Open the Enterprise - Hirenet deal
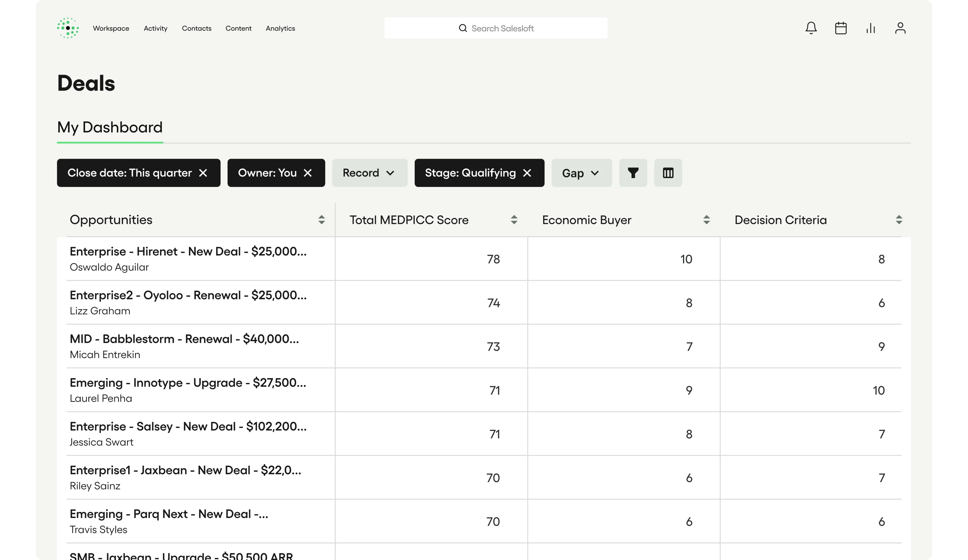Image resolution: width=968 pixels, height=560 pixels. point(188,251)
